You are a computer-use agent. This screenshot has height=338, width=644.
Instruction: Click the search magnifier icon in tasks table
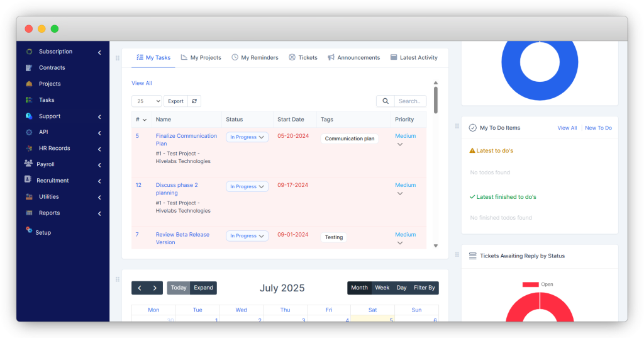tap(385, 101)
